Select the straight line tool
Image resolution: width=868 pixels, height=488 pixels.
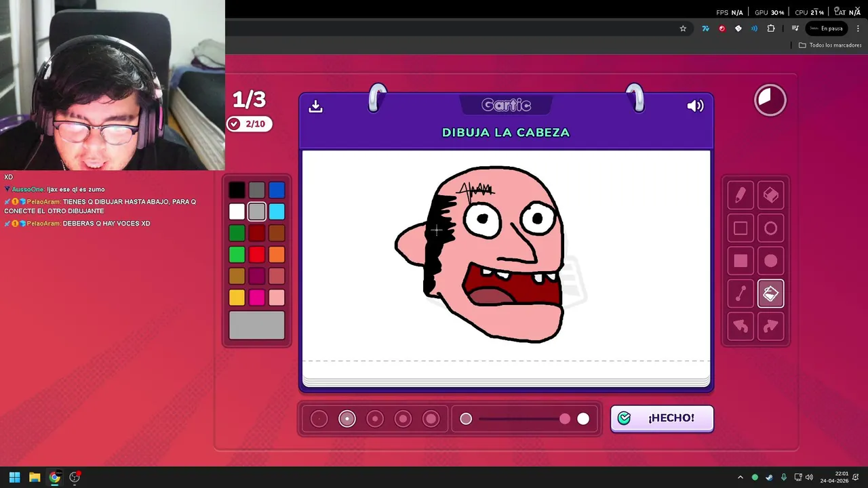click(x=741, y=293)
